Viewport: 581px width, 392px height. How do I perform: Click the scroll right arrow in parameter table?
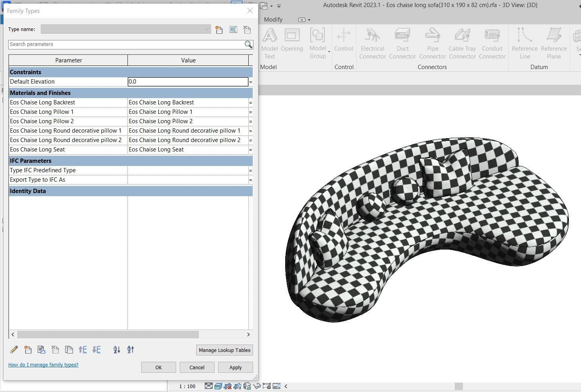248,335
